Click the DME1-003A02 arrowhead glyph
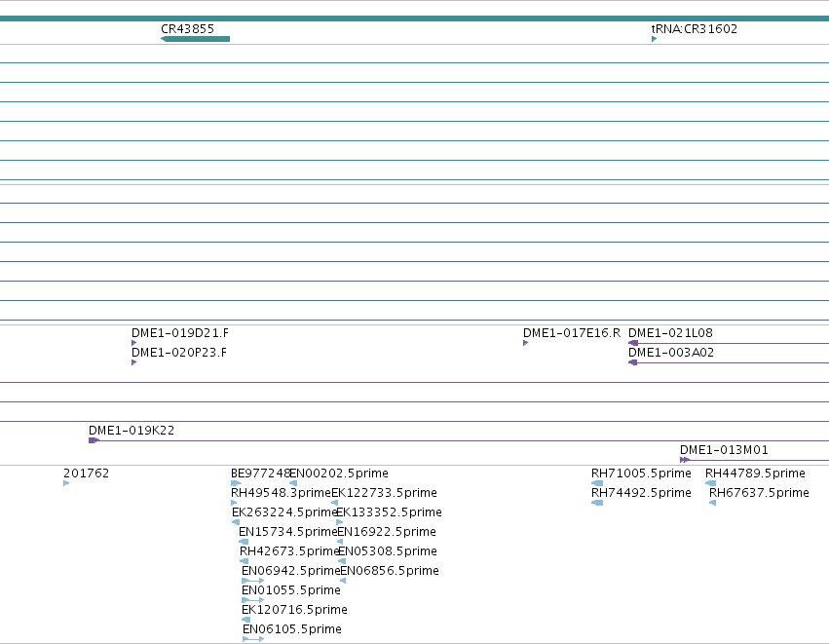This screenshot has height=644, width=829. click(632, 362)
